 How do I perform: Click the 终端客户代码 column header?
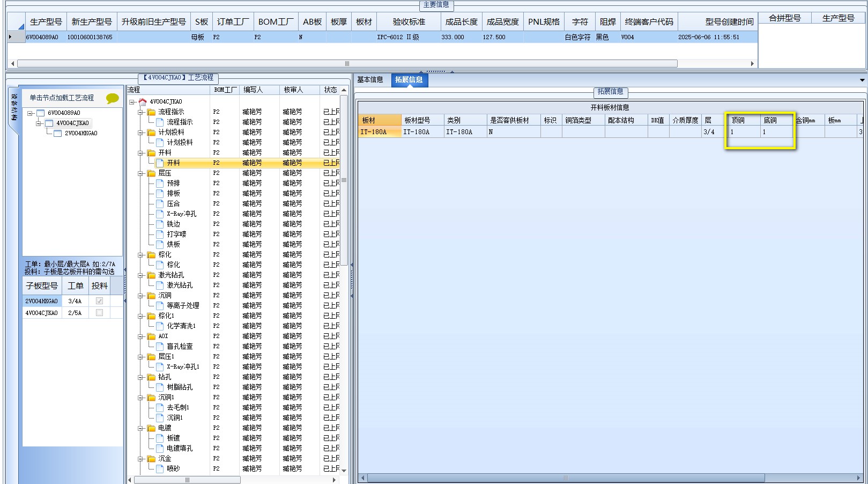tap(649, 21)
